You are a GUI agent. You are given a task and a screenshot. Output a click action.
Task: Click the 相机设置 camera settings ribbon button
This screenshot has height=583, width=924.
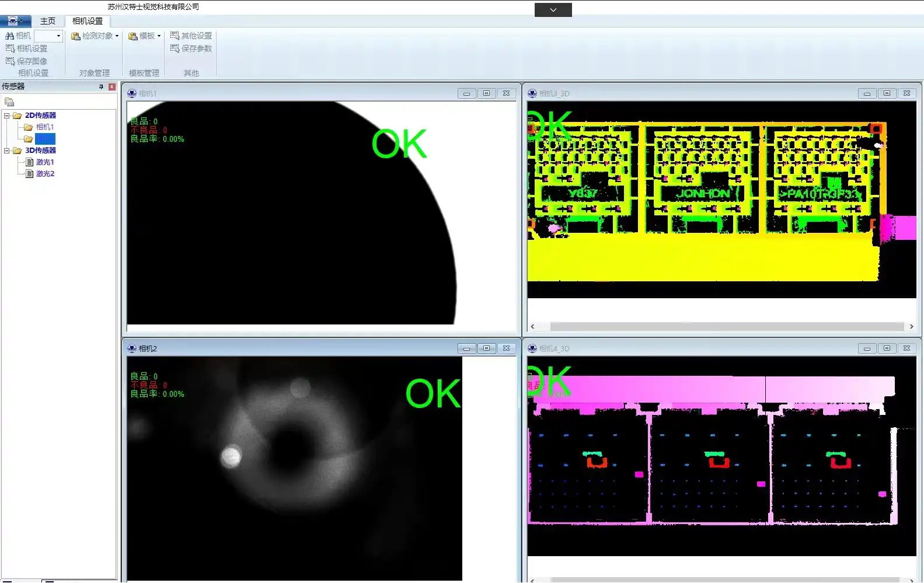[27, 48]
